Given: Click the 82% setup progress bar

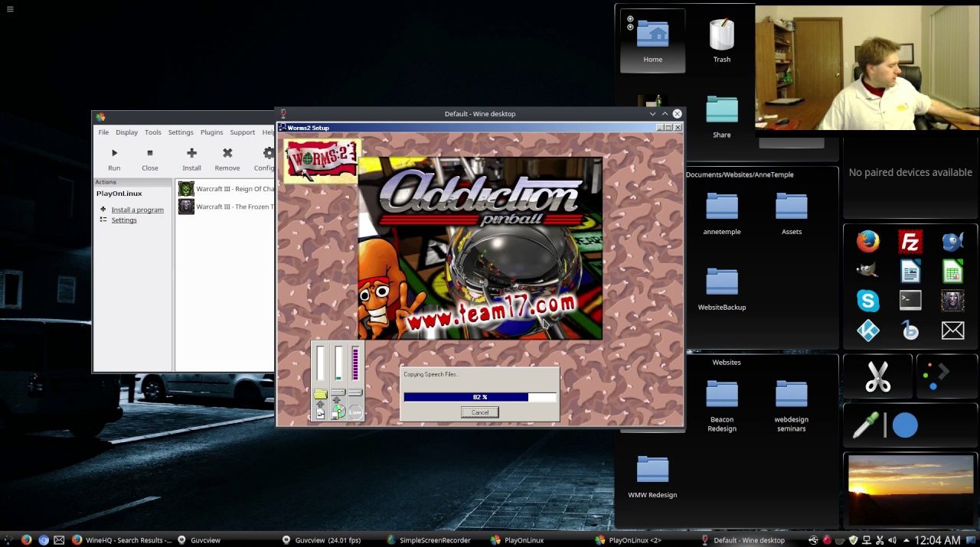Looking at the screenshot, I should tap(480, 397).
